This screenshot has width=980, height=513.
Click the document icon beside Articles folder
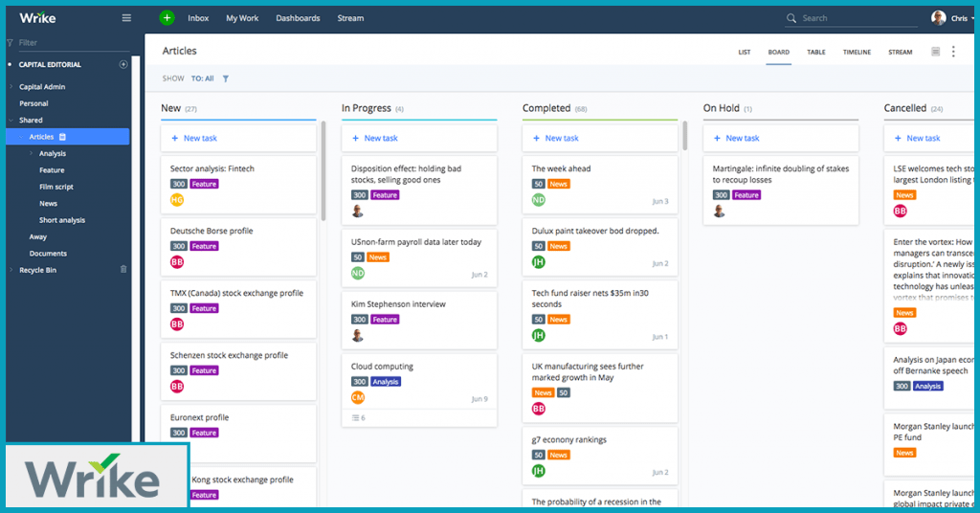[x=62, y=137]
